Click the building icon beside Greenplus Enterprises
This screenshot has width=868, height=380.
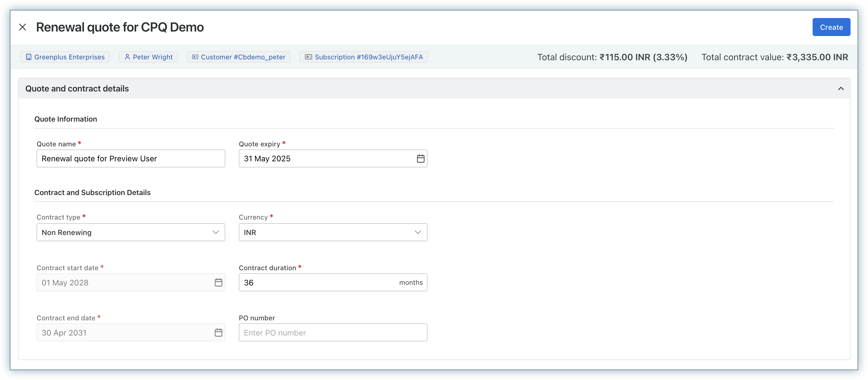(29, 57)
